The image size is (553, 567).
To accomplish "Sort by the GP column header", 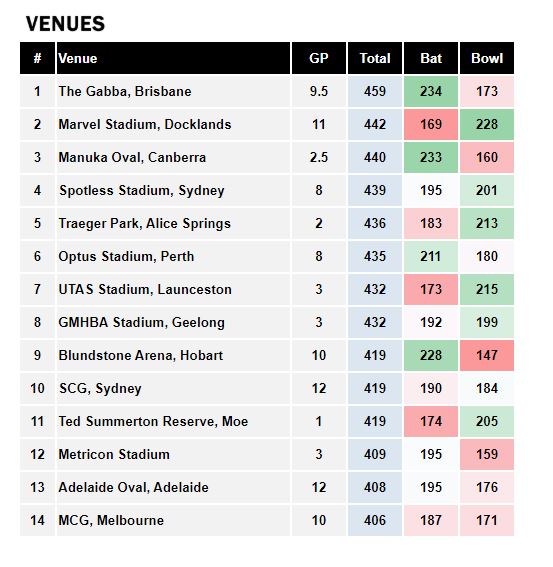I will [319, 58].
